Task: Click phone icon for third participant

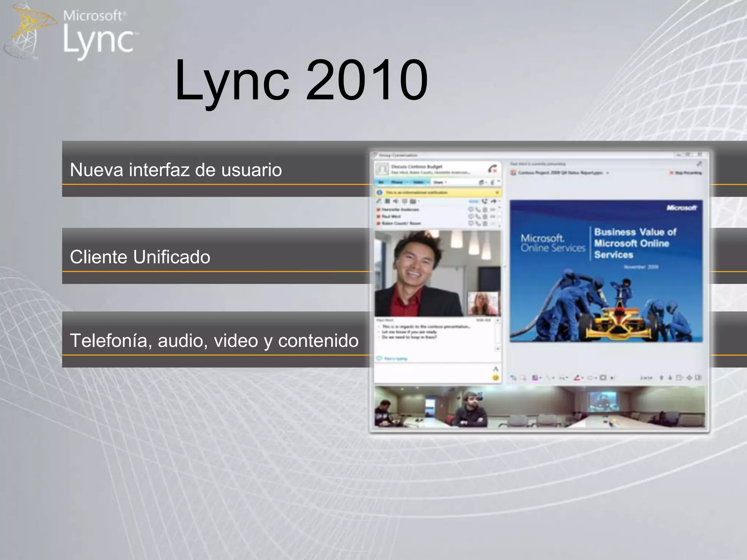Action: coord(478,223)
